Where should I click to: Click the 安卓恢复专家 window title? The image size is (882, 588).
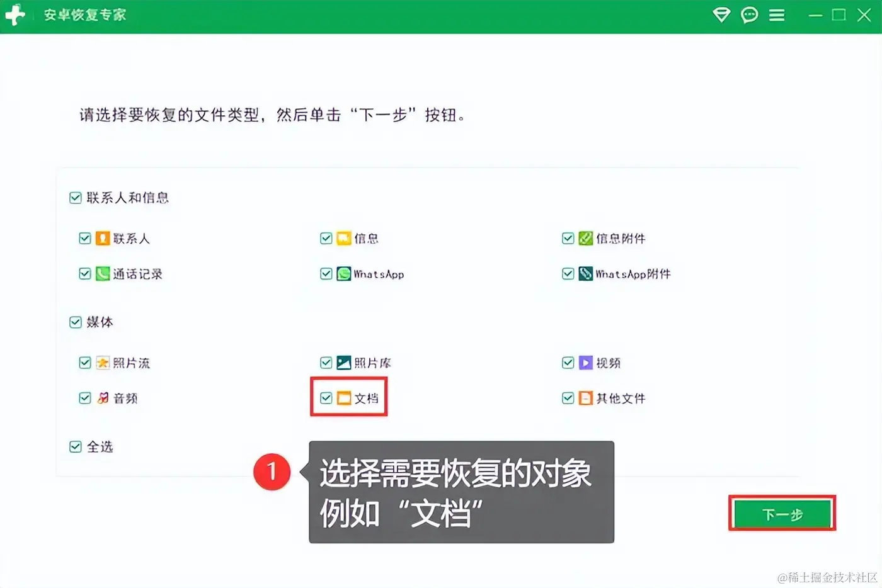click(x=85, y=15)
